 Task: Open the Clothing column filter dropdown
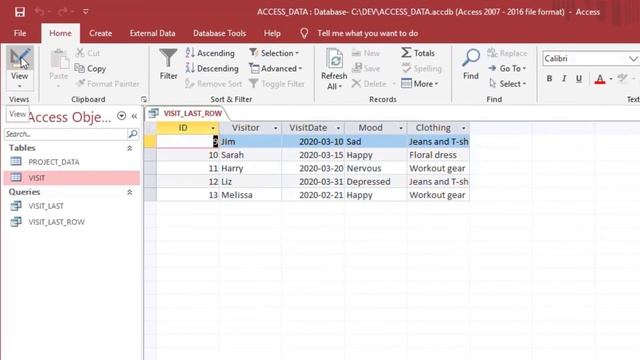[x=463, y=128]
